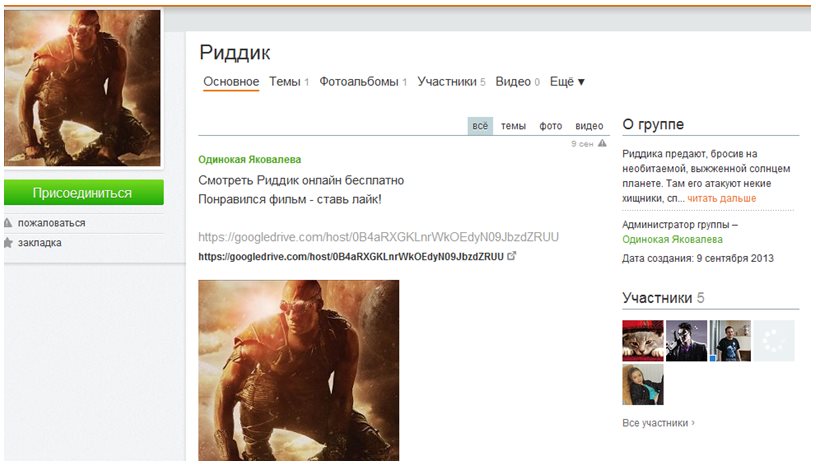This screenshot has height=464, width=816.
Task: Open the girl member avatar
Action: 643,384
